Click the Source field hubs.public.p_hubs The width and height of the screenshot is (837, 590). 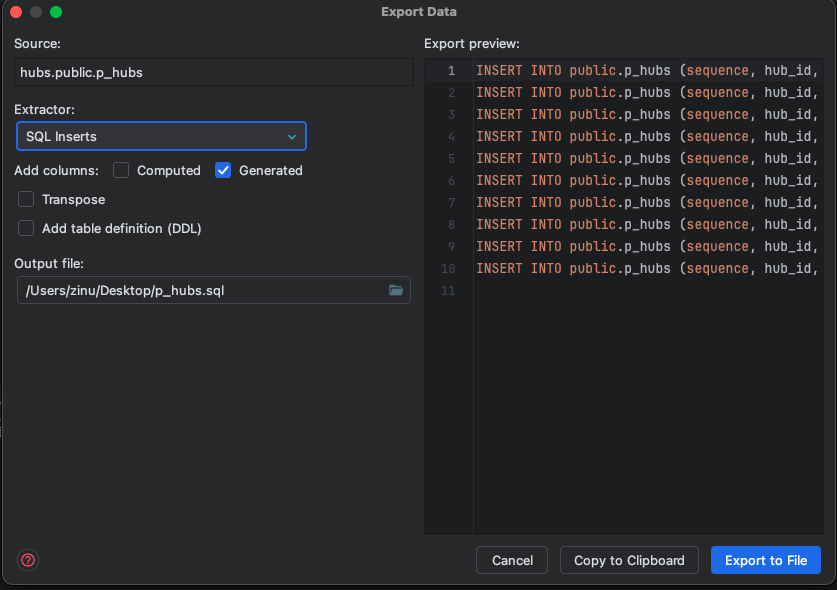(214, 72)
